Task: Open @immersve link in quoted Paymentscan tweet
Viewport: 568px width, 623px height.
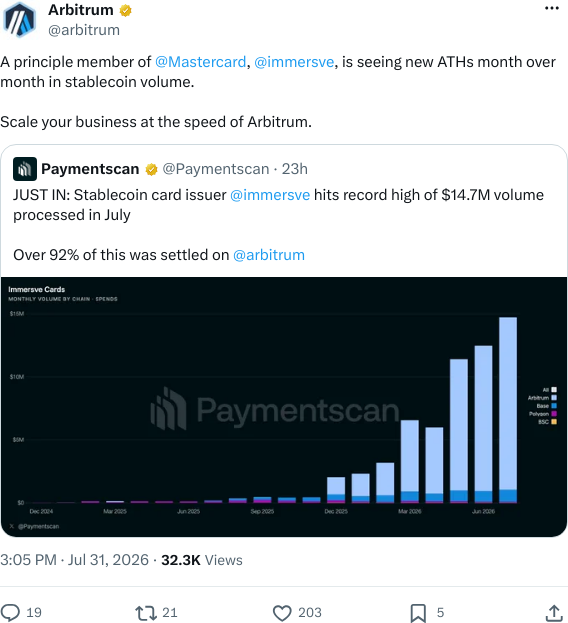Action: pyautogui.click(x=270, y=195)
